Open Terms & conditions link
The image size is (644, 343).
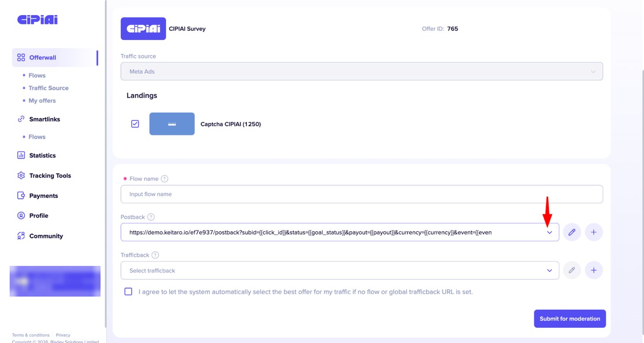pos(31,335)
